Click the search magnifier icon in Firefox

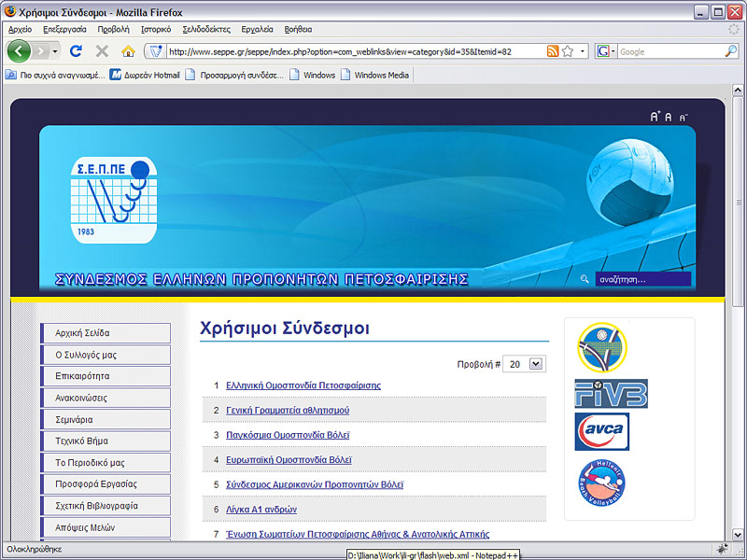tap(731, 51)
